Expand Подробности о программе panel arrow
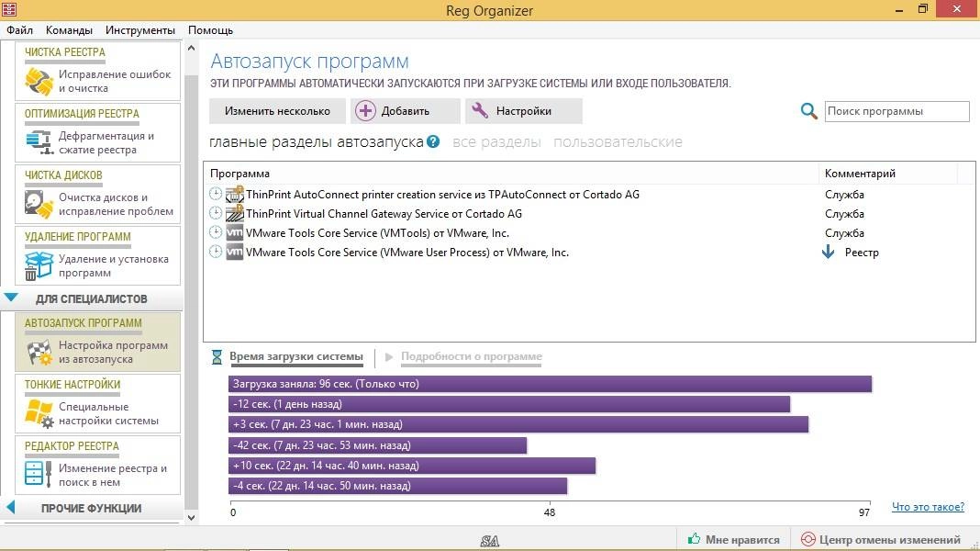The width and height of the screenshot is (980, 551). (x=389, y=356)
